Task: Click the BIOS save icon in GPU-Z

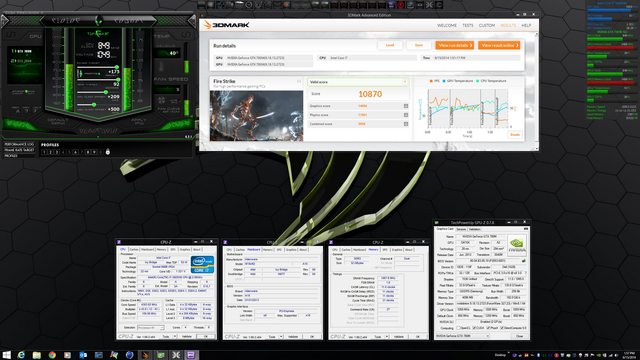Action: (x=524, y=261)
